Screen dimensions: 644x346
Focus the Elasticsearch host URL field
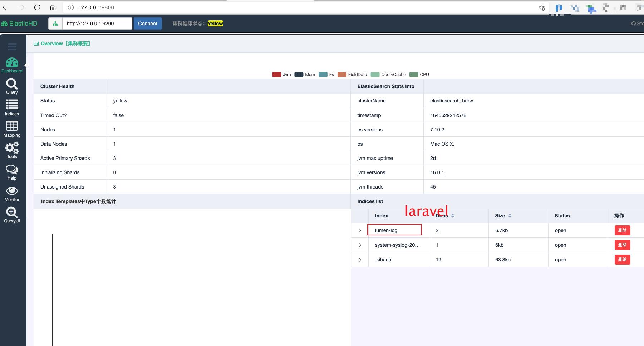point(97,24)
